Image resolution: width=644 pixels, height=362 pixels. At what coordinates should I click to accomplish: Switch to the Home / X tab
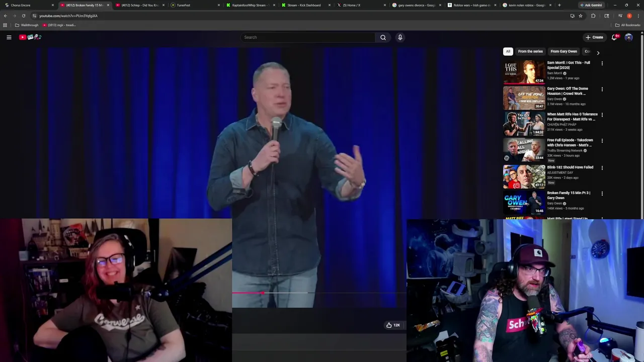(361, 5)
